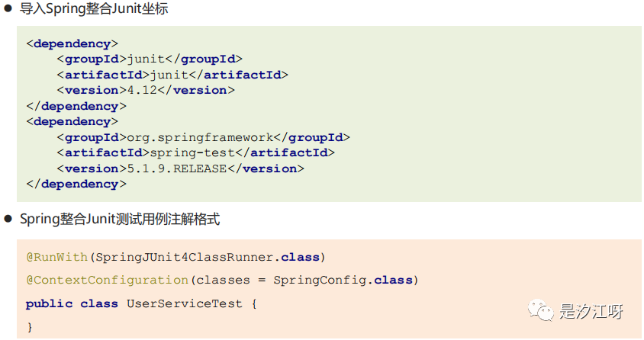Click the heading Spring整合Junit测试用例注解格式
644x340 pixels.
(x=120, y=219)
